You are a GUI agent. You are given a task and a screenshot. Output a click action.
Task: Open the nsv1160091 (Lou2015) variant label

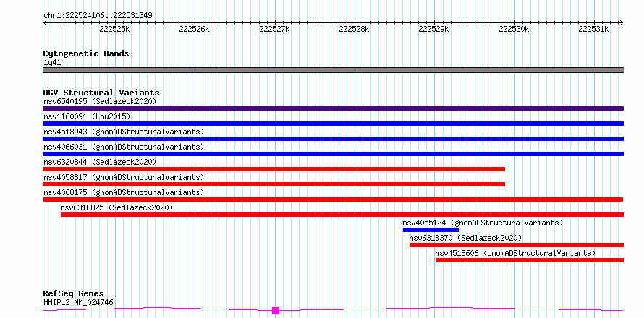(87, 116)
